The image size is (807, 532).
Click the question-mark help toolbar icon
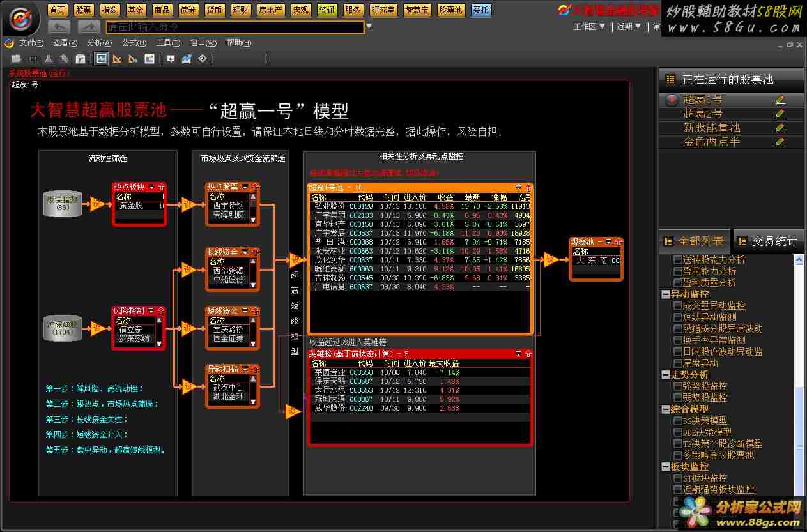pos(203,59)
